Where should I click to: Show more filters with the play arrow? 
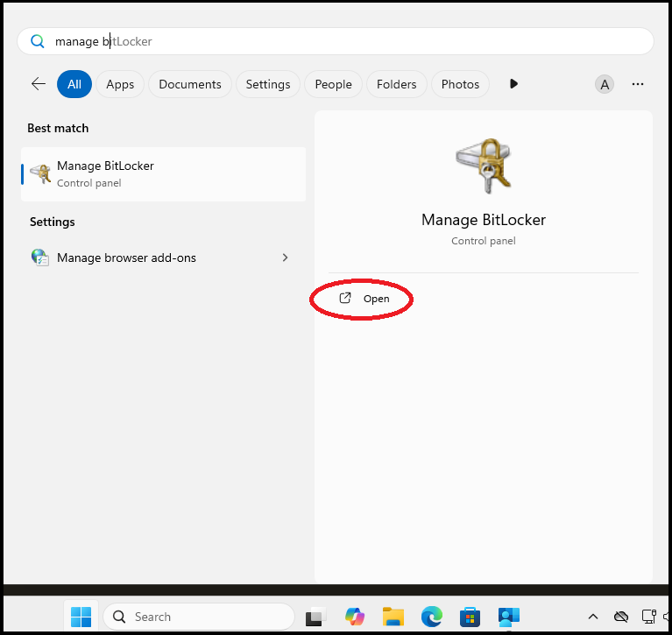coord(513,84)
